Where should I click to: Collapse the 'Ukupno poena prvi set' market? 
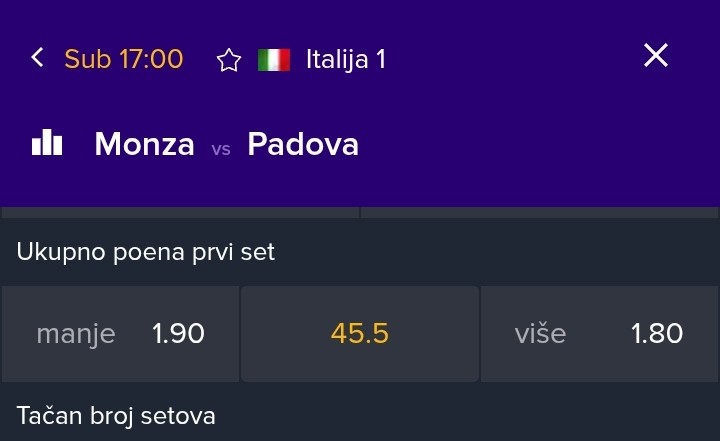click(x=146, y=252)
